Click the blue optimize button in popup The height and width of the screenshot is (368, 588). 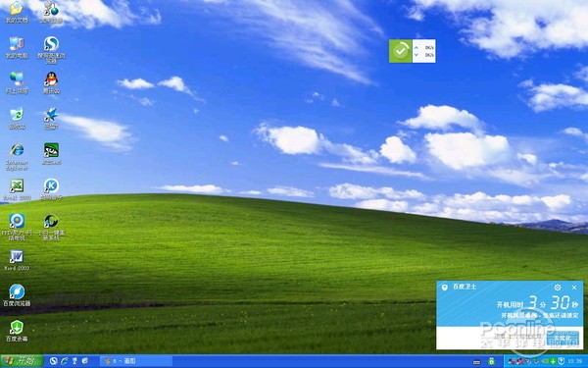point(563,338)
